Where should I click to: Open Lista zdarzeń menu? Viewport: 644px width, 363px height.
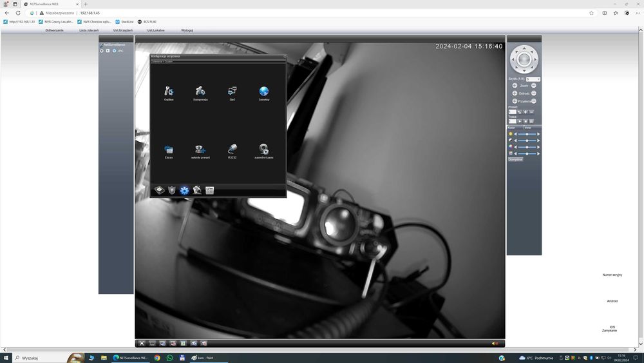89,30
